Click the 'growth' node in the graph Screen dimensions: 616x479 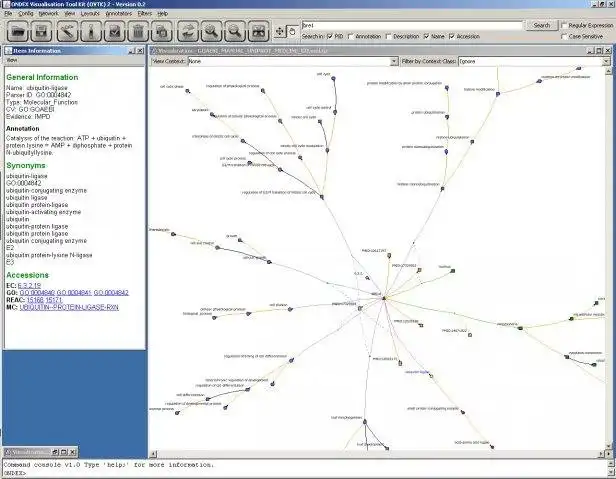[x=240, y=240]
